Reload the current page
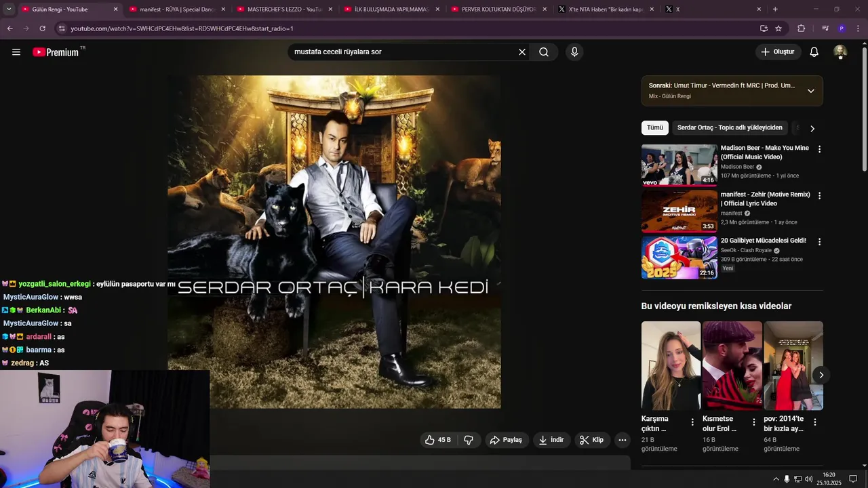This screenshot has height=488, width=868. pyautogui.click(x=42, y=28)
